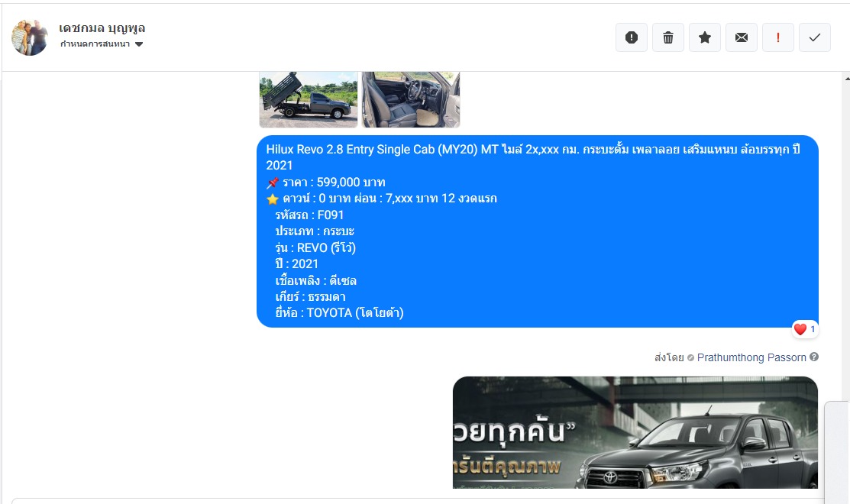Click the exclamation circle spam icon
Image resolution: width=850 pixels, height=504 pixels.
(632, 37)
